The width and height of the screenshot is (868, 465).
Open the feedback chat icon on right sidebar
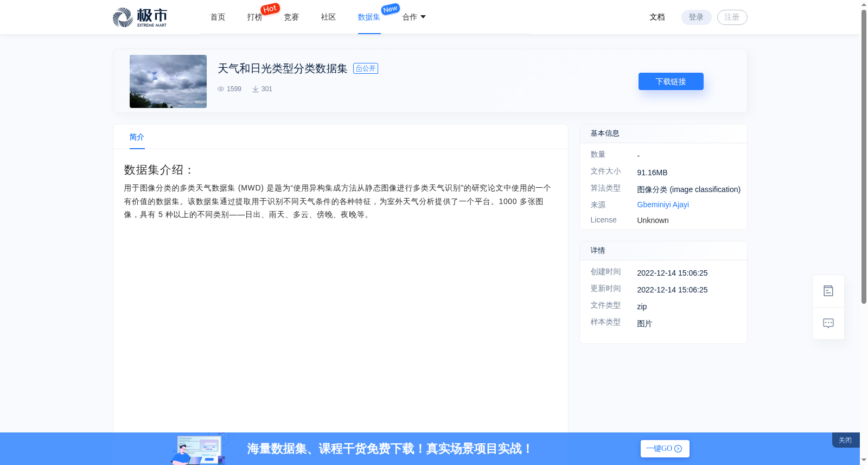tap(828, 323)
